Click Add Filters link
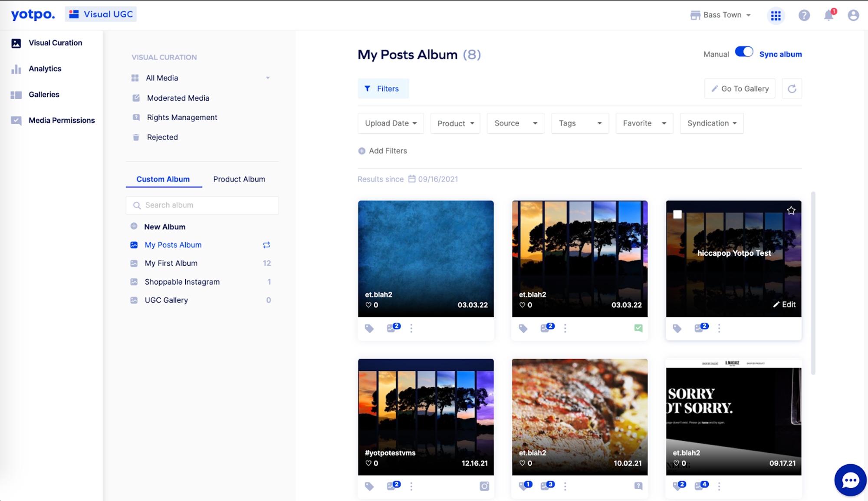Screen dimensions: 868x501 point(383,151)
